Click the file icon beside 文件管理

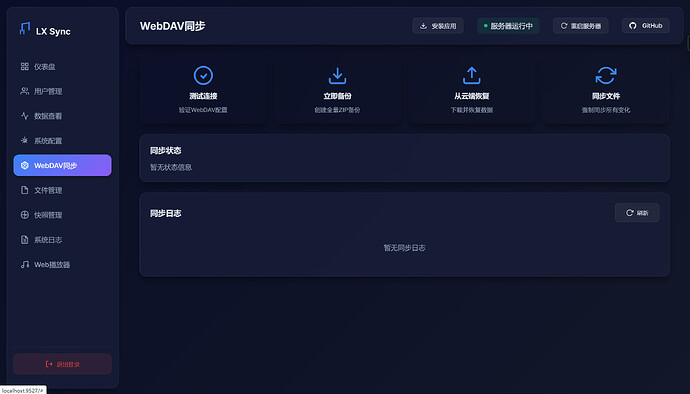pos(25,190)
